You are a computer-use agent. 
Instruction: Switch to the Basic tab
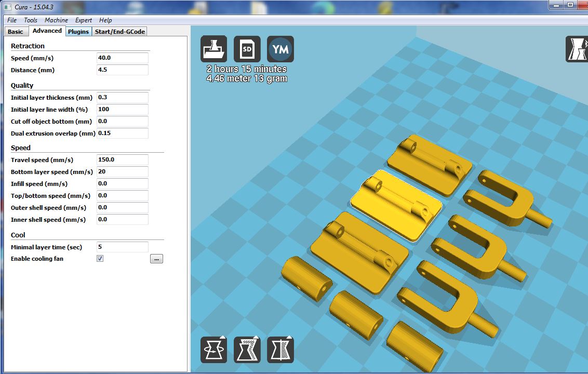click(x=16, y=32)
